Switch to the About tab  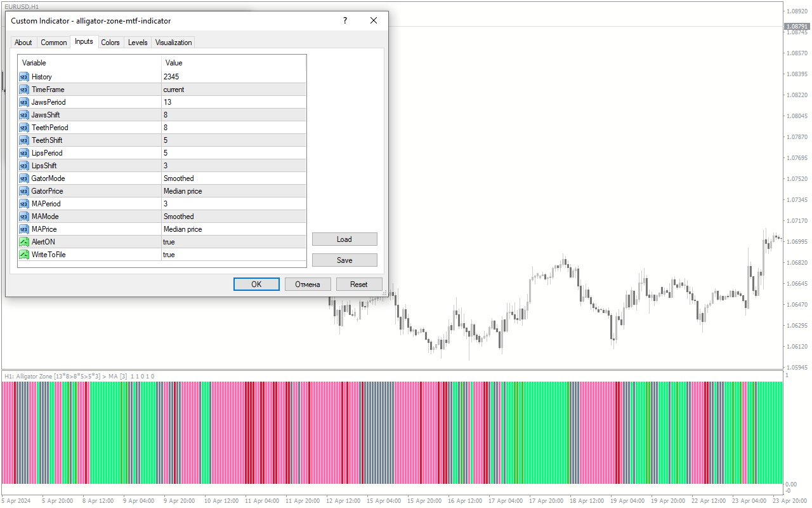coord(23,43)
